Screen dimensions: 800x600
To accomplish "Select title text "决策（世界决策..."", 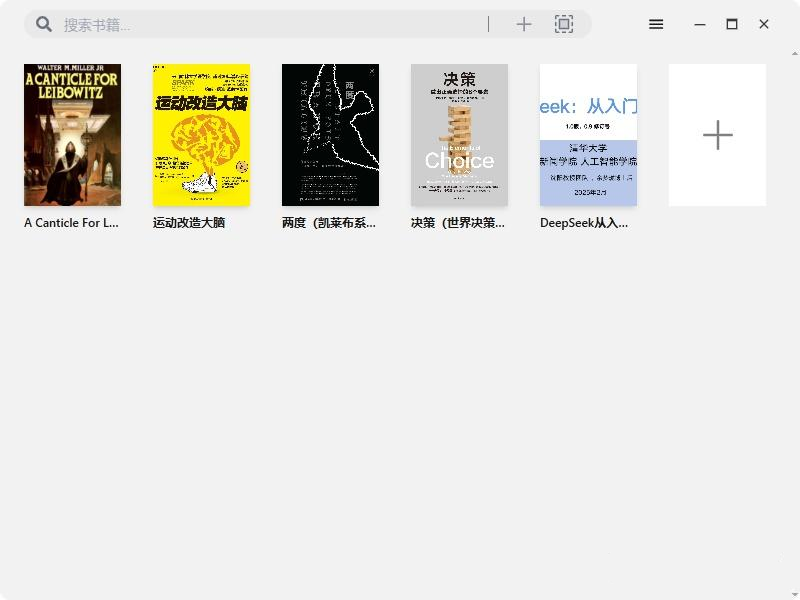I will tap(458, 223).
